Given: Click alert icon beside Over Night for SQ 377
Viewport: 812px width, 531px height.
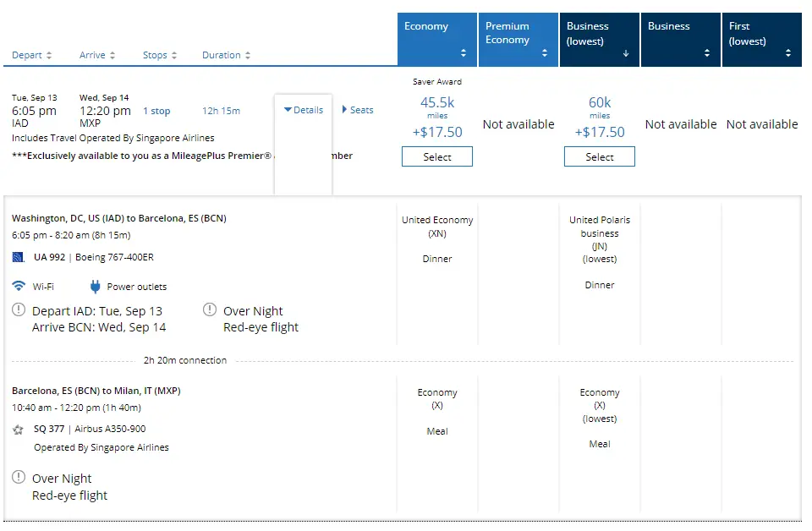Looking at the screenshot, I should pyautogui.click(x=19, y=477).
